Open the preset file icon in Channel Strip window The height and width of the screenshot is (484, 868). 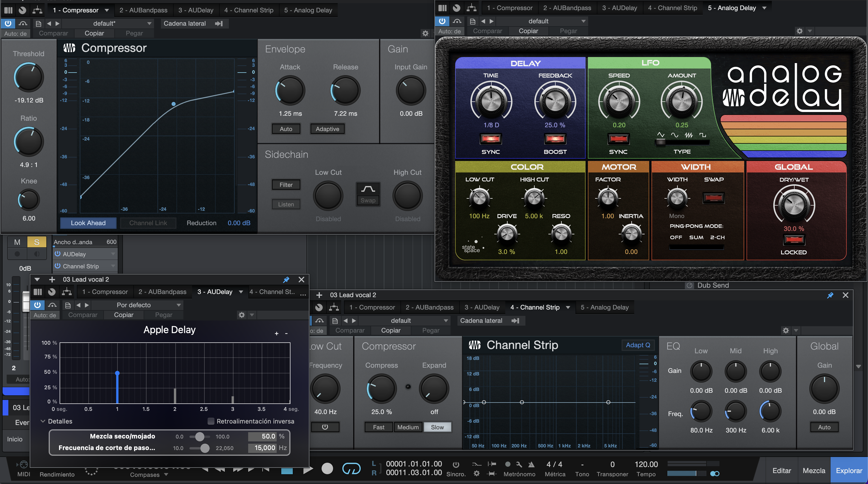pyautogui.click(x=335, y=321)
